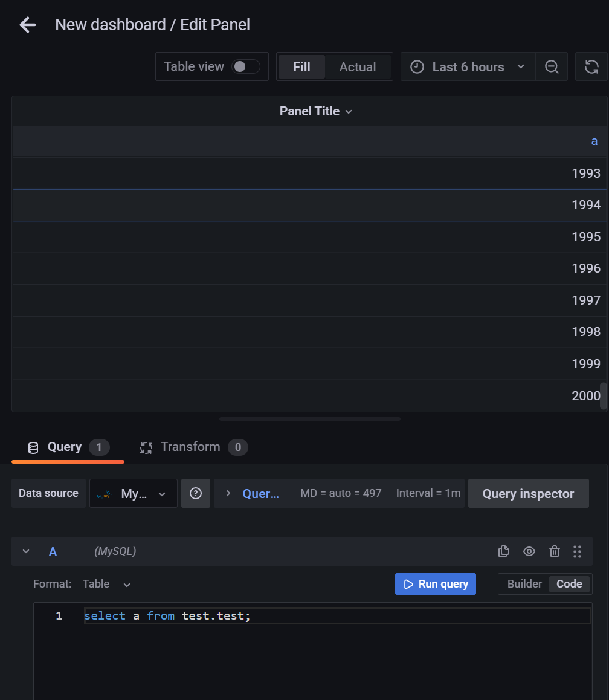The height and width of the screenshot is (700, 609).
Task: Open the time range clock icon
Action: [417, 66]
